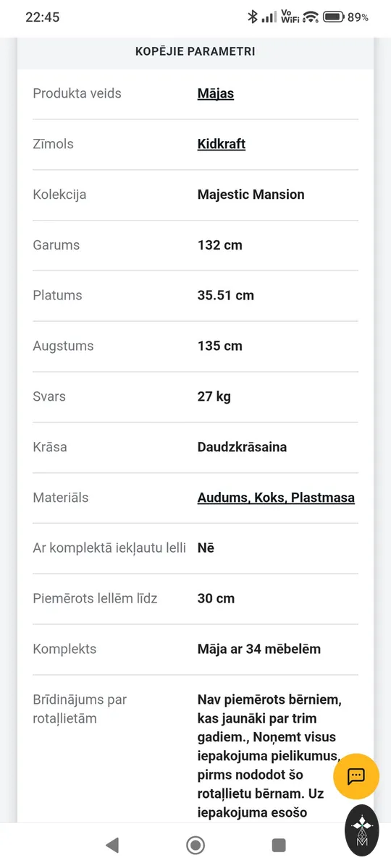Tap the Android back triangle icon

[x=112, y=845]
